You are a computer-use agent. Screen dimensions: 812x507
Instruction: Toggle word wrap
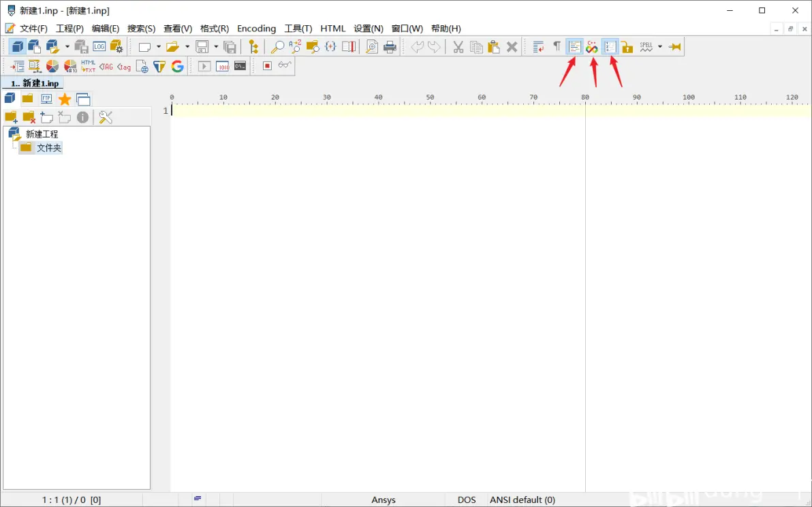point(539,47)
